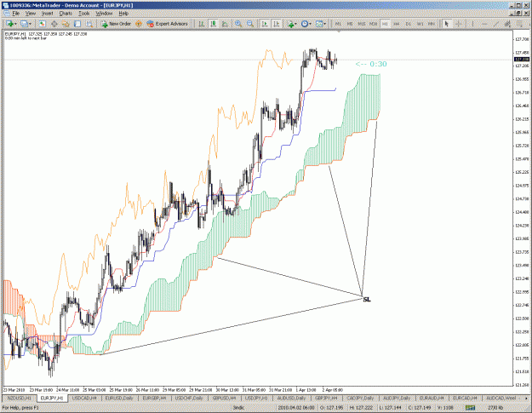Toggle the Terminal window icon
Screen dimensions: 532x413
coord(77,24)
